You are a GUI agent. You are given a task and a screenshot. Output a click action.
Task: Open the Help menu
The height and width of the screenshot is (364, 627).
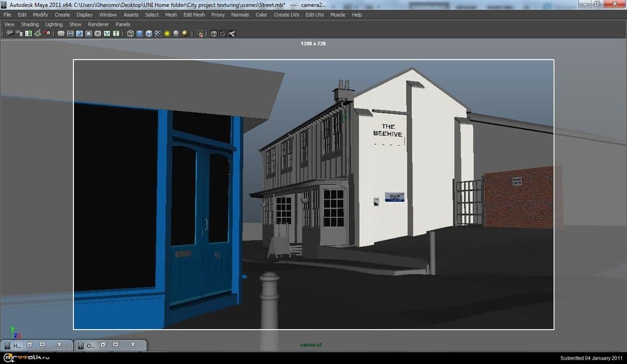tap(357, 15)
